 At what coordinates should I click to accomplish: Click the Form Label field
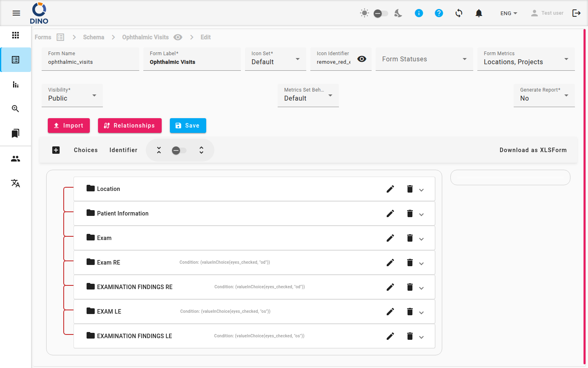coord(192,59)
